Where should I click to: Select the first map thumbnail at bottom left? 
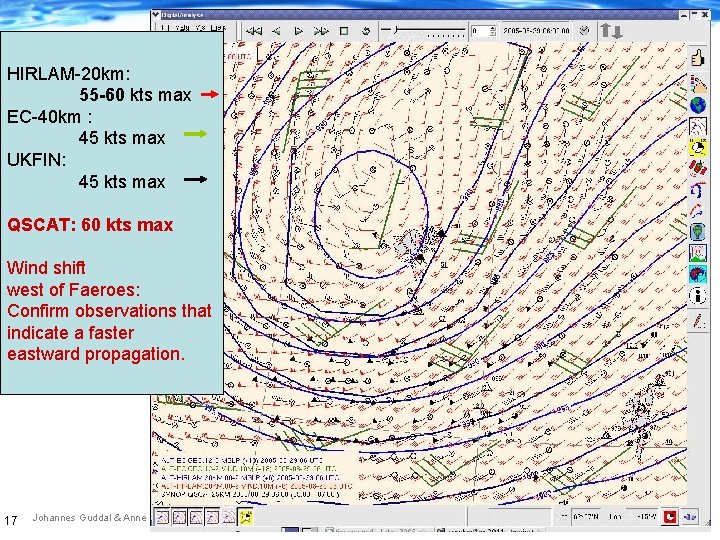point(162,518)
